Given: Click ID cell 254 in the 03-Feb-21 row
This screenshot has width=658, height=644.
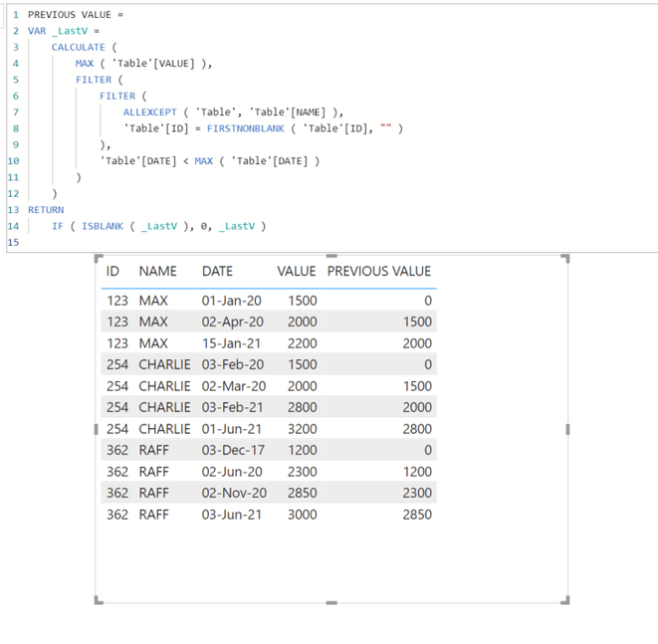Looking at the screenshot, I should click(x=117, y=407).
